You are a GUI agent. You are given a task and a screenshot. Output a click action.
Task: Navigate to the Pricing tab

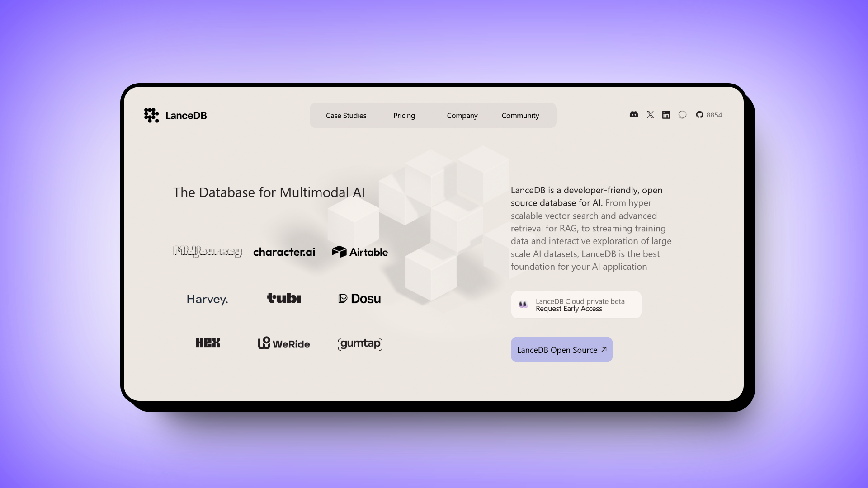point(404,115)
